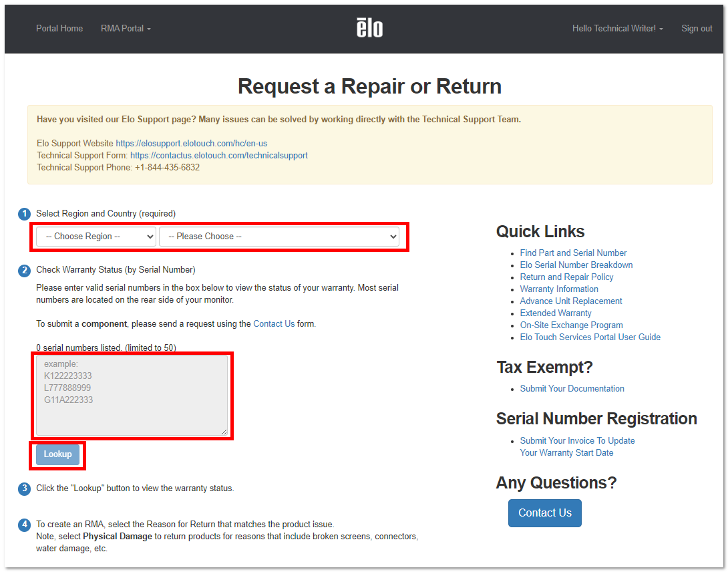Click Submit Your Documentation link
The height and width of the screenshot is (572, 728).
572,388
